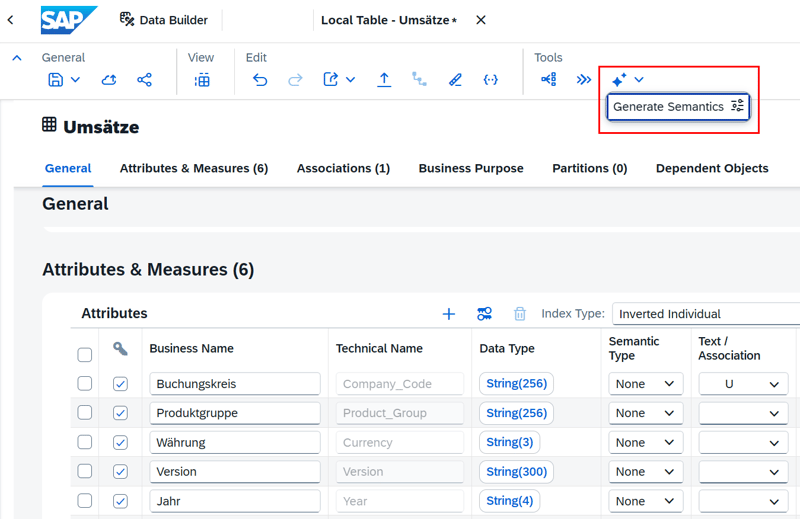
Task: Click the hierarchy connection icon in Edit
Action: pos(419,79)
